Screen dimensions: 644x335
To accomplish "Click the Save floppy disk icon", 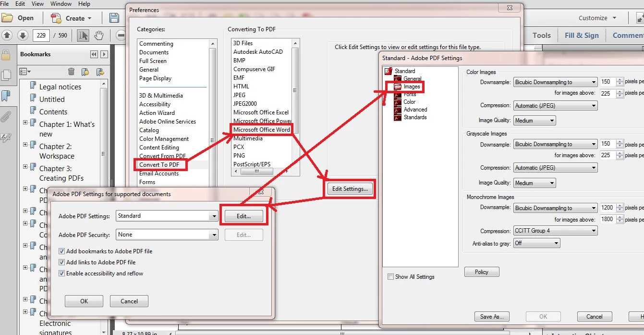I will tap(114, 18).
